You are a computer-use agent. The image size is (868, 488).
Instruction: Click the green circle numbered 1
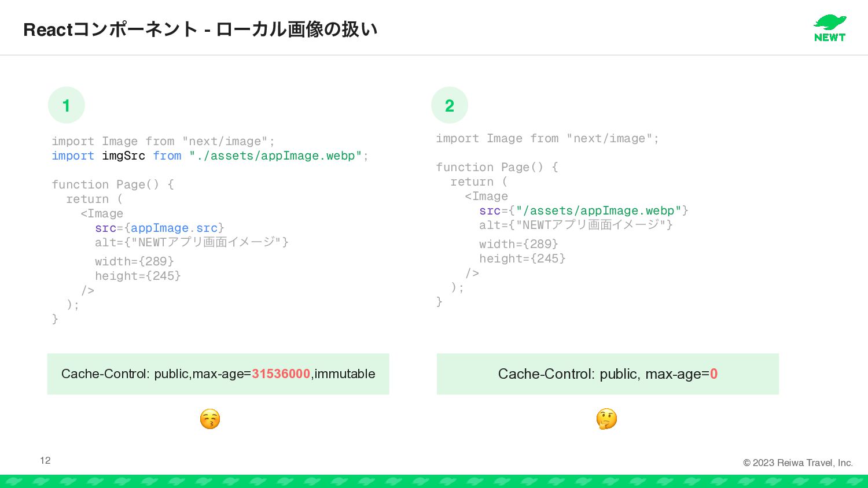[x=67, y=105]
